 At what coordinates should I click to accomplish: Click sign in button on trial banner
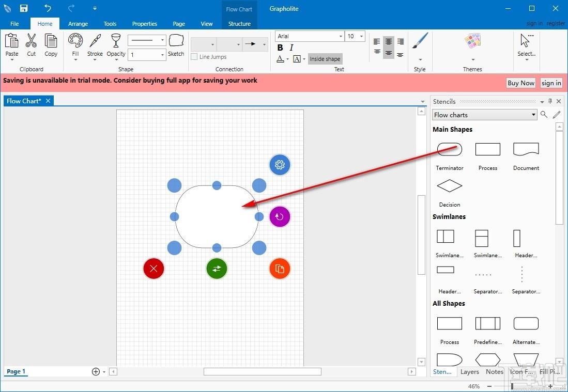click(x=551, y=83)
